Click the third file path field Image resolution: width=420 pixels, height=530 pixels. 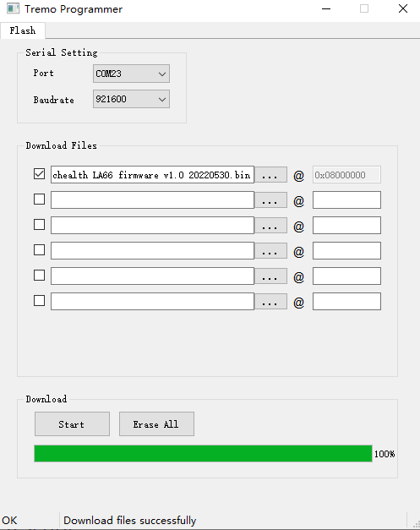click(x=152, y=225)
